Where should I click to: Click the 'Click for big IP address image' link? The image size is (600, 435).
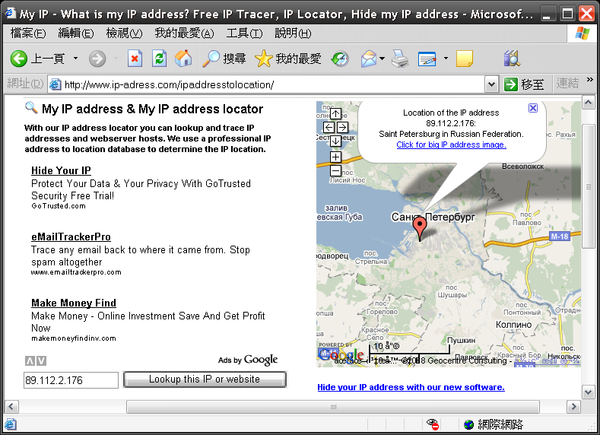(451, 145)
